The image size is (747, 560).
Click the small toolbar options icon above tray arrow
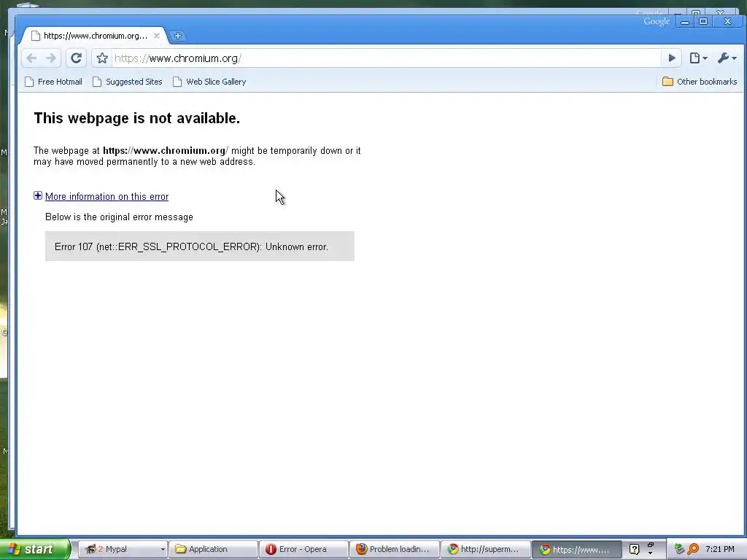[651, 545]
